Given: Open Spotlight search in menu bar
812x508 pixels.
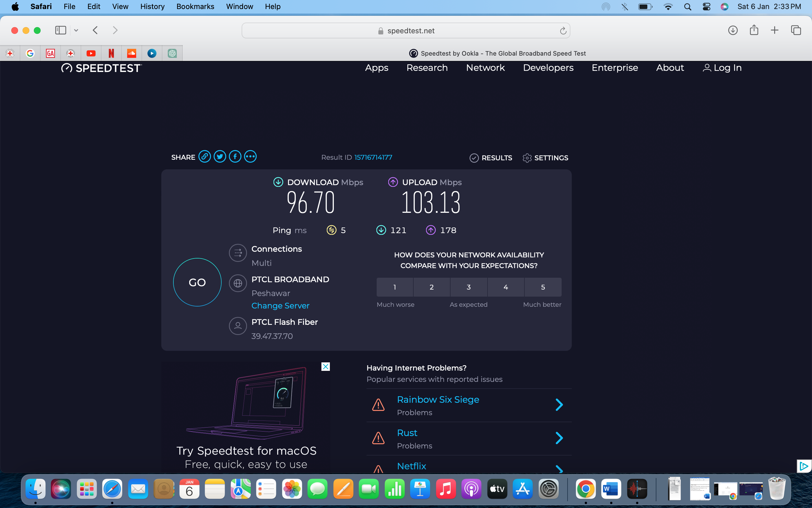Looking at the screenshot, I should click(687, 6).
